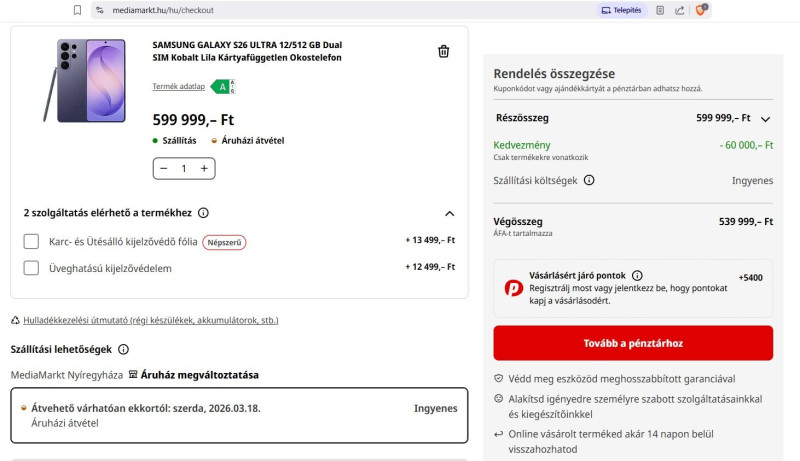
Task: Open the Brave Shields icon
Action: pos(702,10)
